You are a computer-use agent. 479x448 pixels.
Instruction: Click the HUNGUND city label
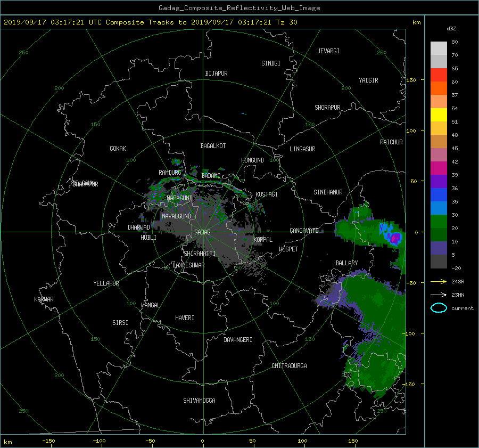click(x=252, y=160)
